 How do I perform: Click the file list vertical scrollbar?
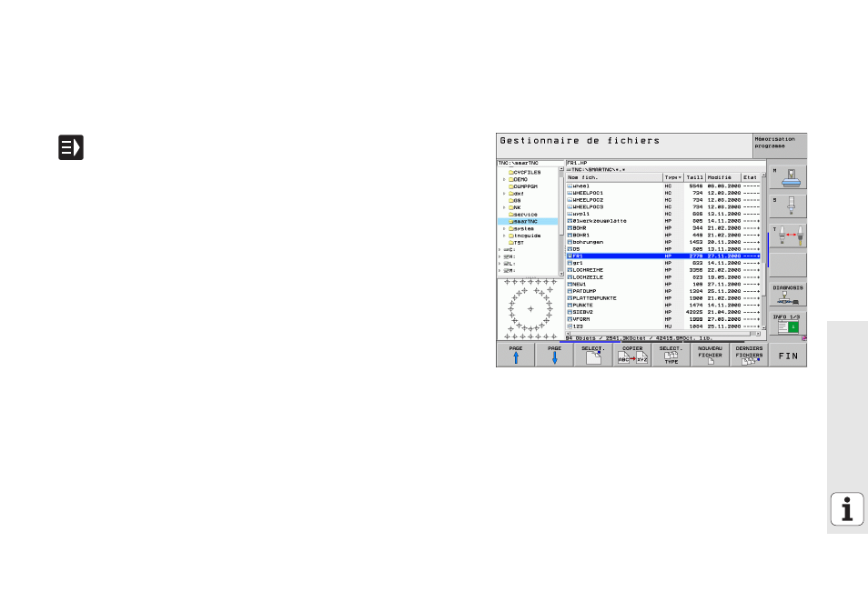pyautogui.click(x=764, y=251)
